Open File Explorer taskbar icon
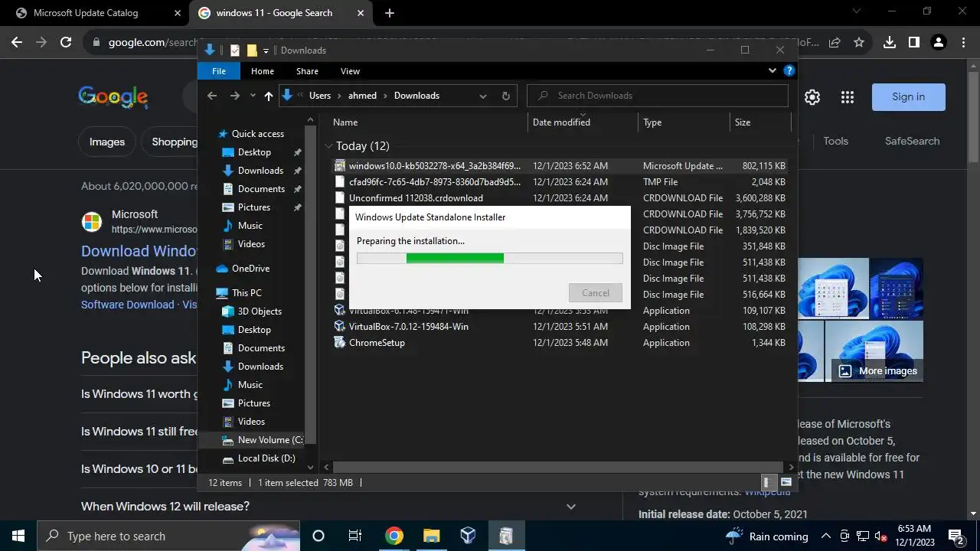The width and height of the screenshot is (980, 551). pos(431,536)
